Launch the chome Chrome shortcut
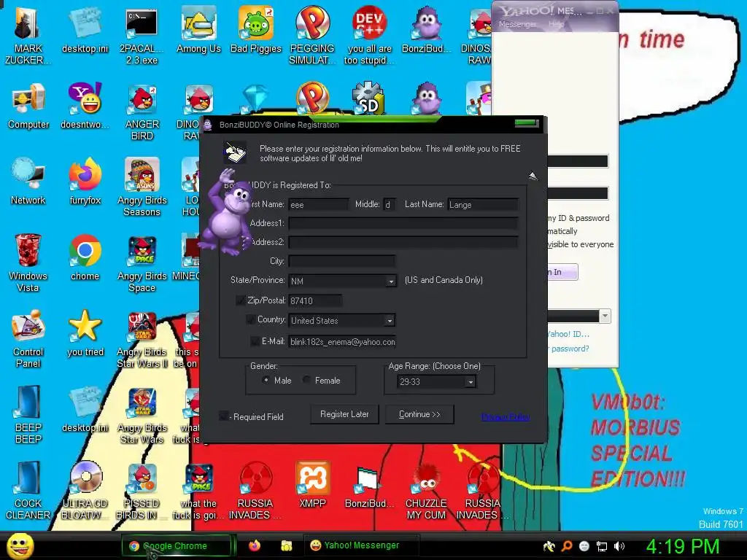This screenshot has height=560, width=747. pyautogui.click(x=85, y=257)
